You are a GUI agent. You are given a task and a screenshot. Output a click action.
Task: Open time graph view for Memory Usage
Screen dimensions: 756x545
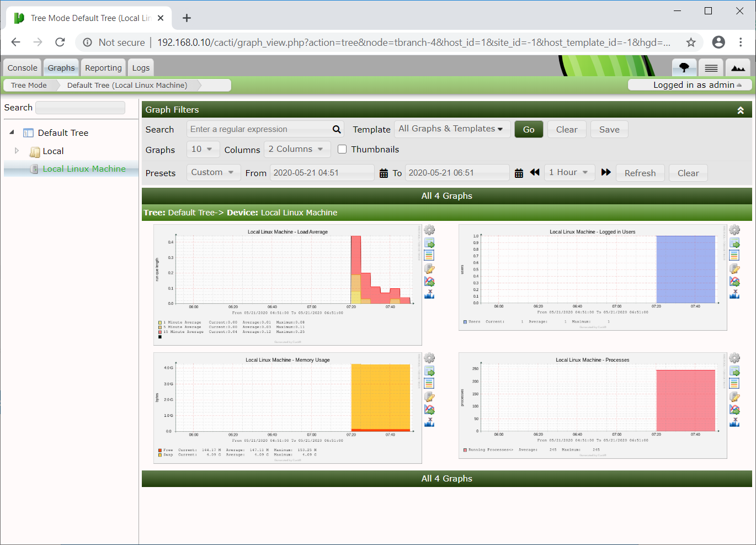pyautogui.click(x=429, y=383)
